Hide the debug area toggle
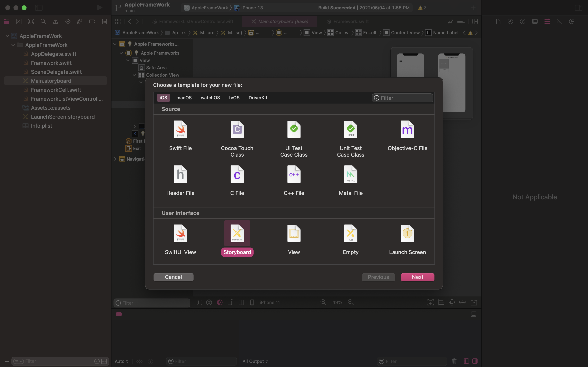 point(473,314)
